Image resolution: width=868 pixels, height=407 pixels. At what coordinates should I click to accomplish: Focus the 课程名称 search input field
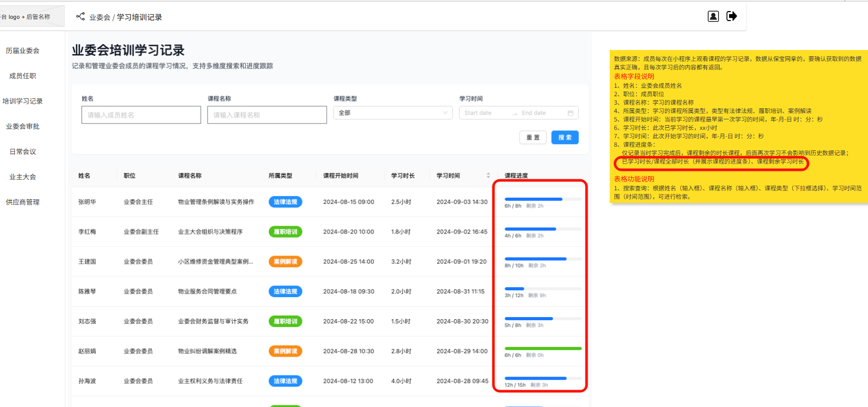tap(267, 115)
